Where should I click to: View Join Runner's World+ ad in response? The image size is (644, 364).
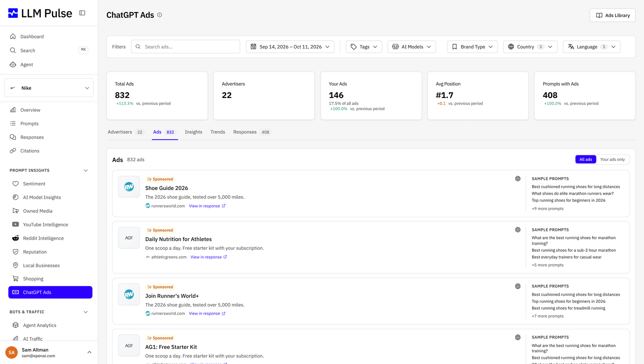[x=207, y=314]
